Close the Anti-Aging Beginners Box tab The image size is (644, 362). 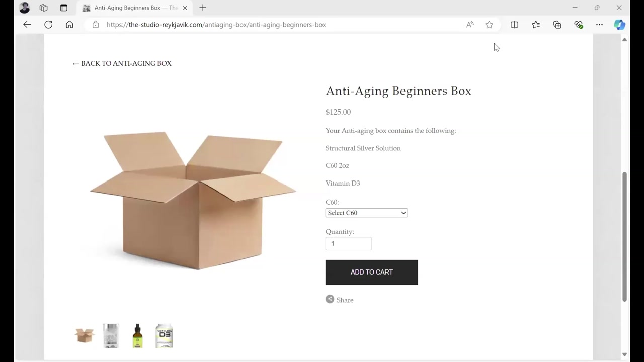click(x=185, y=8)
